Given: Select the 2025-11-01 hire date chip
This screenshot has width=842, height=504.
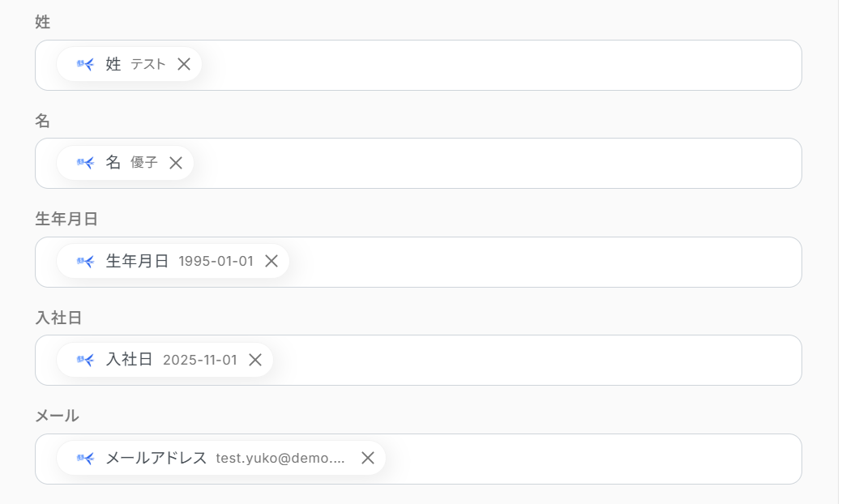Looking at the screenshot, I should [165, 360].
